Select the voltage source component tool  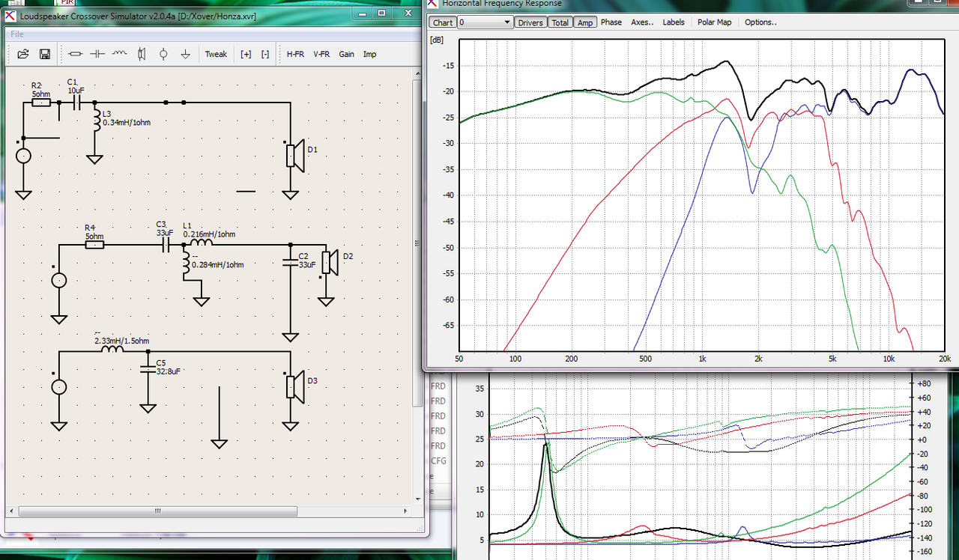[163, 54]
